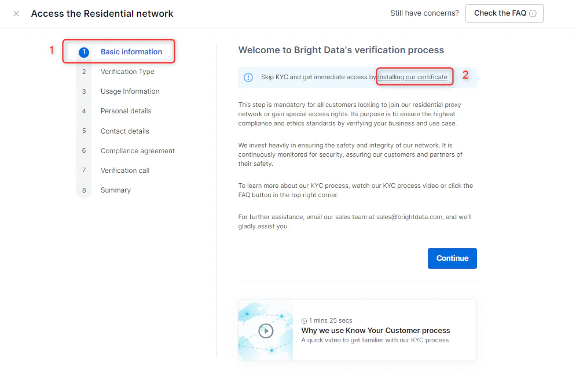576x392 pixels.
Task: Click the step number 2 marker
Action: (84, 72)
